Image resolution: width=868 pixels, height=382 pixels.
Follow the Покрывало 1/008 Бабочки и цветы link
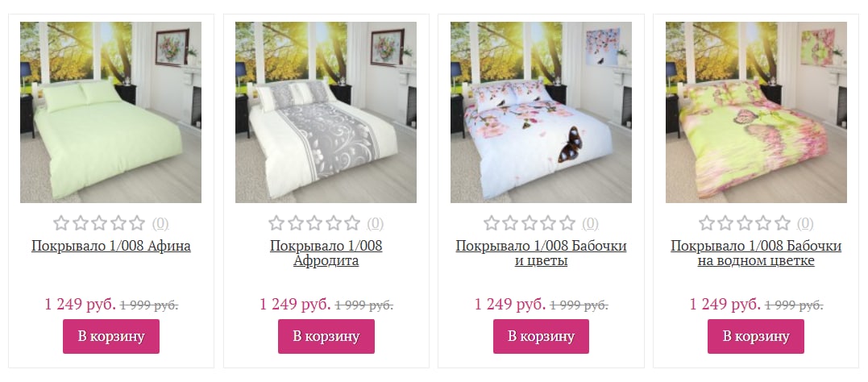[541, 253]
